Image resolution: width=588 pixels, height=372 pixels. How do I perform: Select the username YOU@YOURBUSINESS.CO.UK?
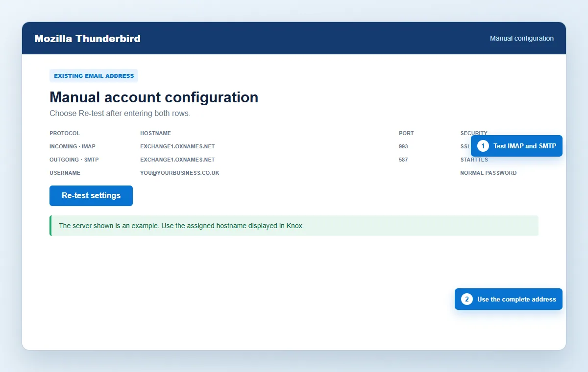pyautogui.click(x=179, y=173)
